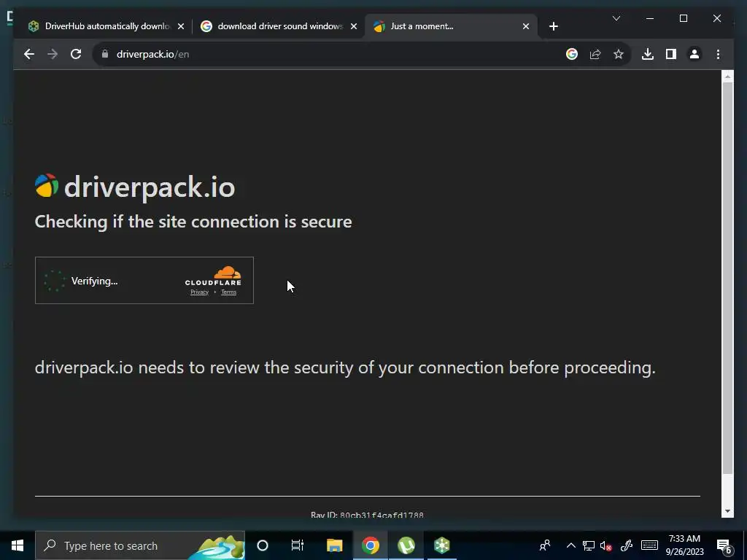Reload the driverpack.io page
747x560 pixels.
point(76,54)
